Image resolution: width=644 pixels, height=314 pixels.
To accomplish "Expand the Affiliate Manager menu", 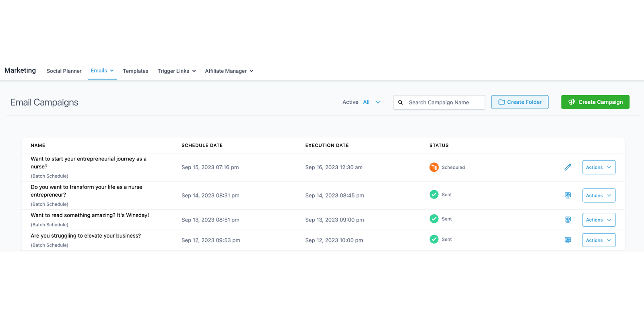I will click(x=229, y=71).
